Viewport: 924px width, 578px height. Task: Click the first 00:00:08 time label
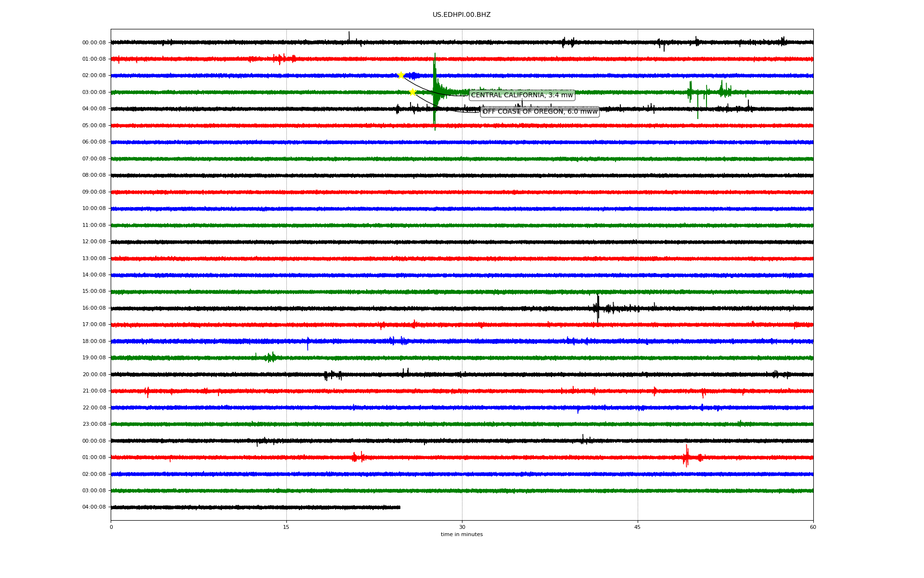coord(94,42)
